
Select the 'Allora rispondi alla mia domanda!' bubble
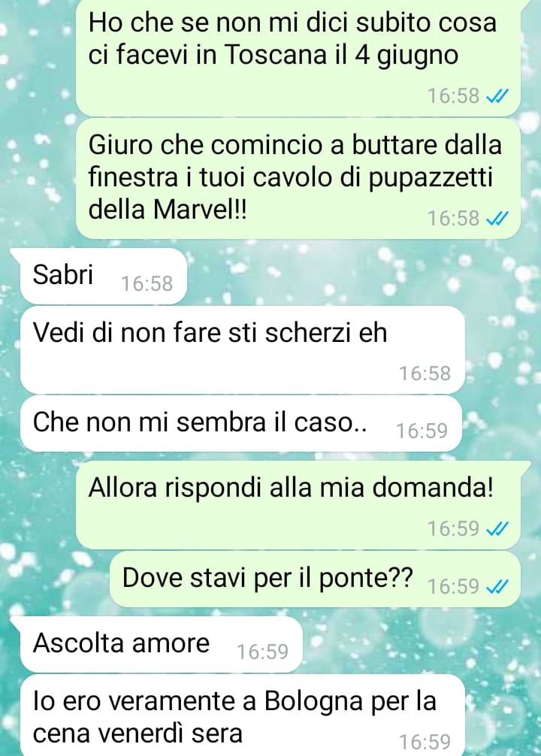point(298,505)
